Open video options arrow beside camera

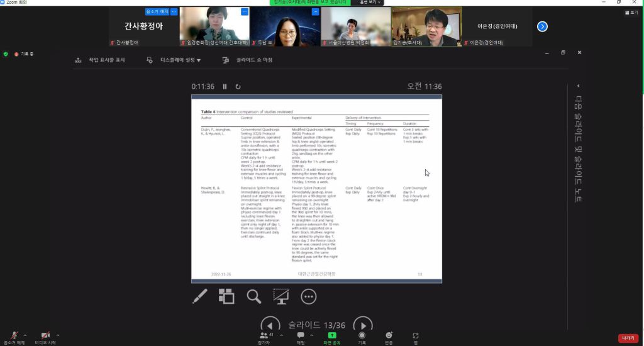57,335
